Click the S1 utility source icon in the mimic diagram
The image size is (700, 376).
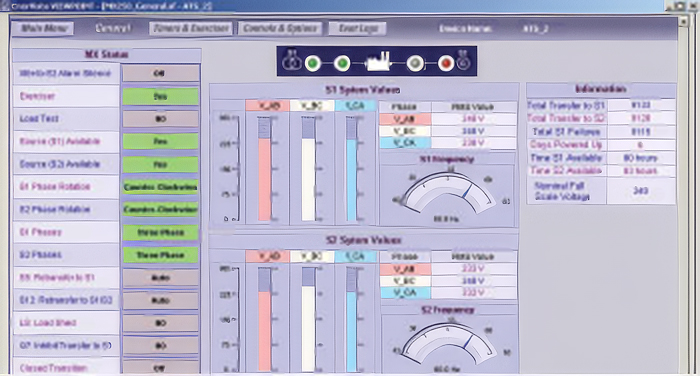click(x=292, y=60)
